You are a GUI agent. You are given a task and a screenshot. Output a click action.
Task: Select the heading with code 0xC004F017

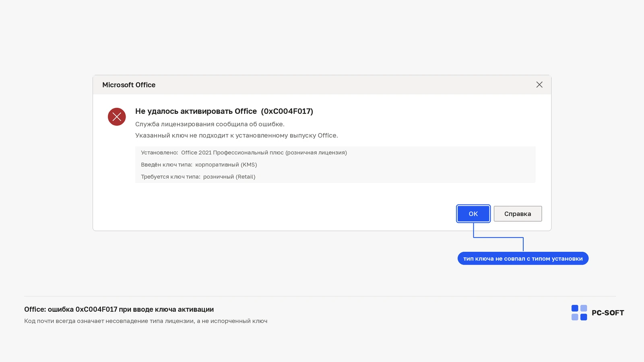tap(224, 111)
